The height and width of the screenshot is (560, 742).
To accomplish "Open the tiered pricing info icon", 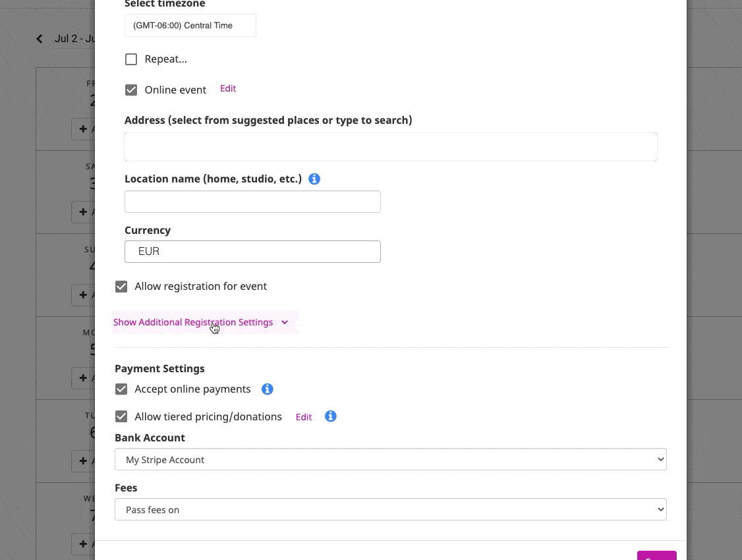I will (330, 416).
